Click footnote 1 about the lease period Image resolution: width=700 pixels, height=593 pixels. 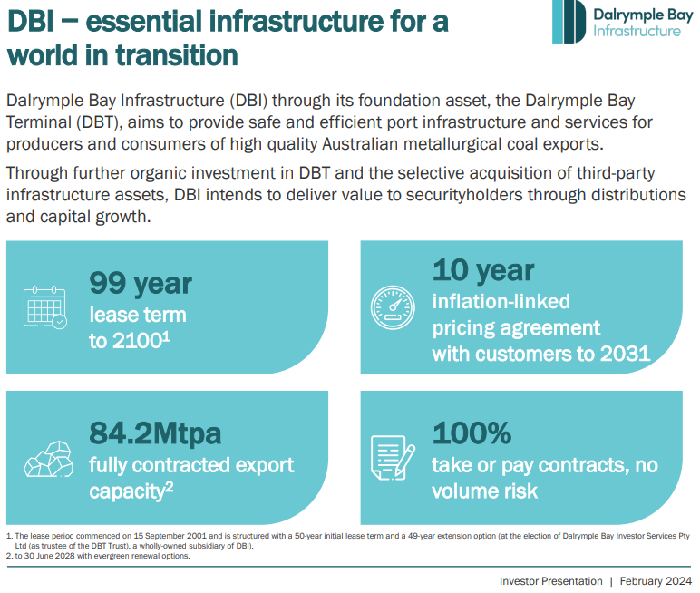pyautogui.click(x=348, y=540)
